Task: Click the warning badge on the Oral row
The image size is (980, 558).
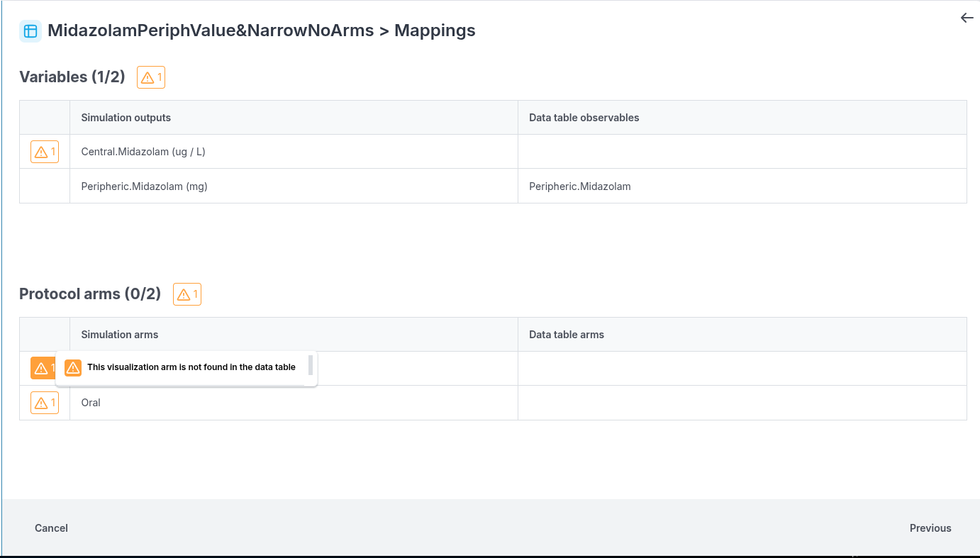Action: (44, 403)
